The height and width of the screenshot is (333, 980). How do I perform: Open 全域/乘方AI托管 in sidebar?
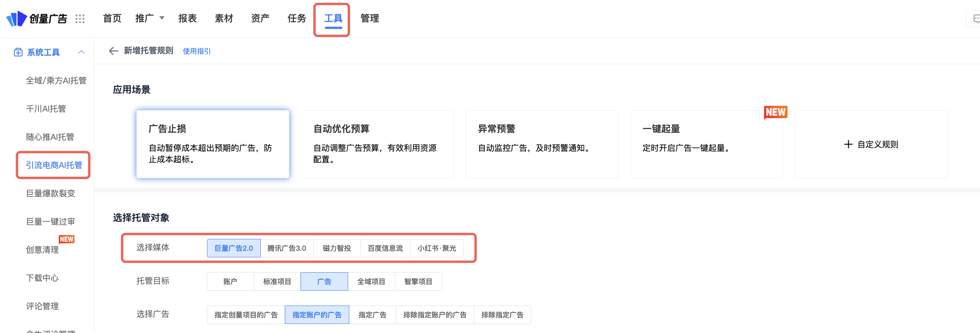point(56,80)
